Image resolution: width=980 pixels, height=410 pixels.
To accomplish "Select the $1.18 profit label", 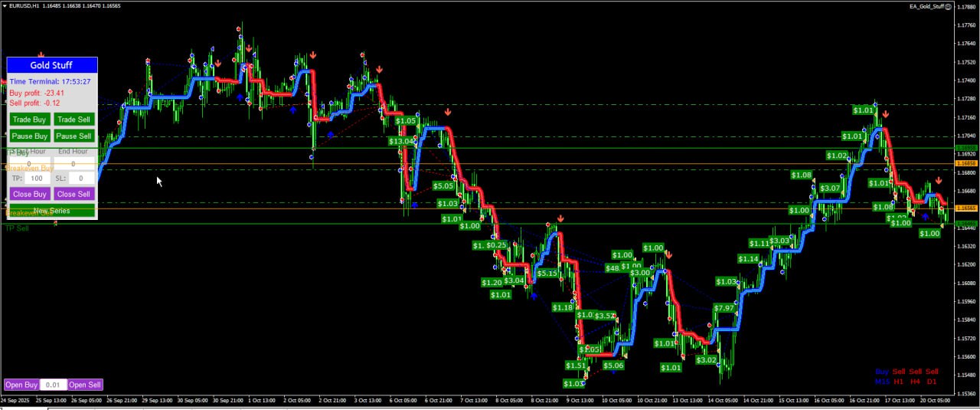I will click(563, 307).
